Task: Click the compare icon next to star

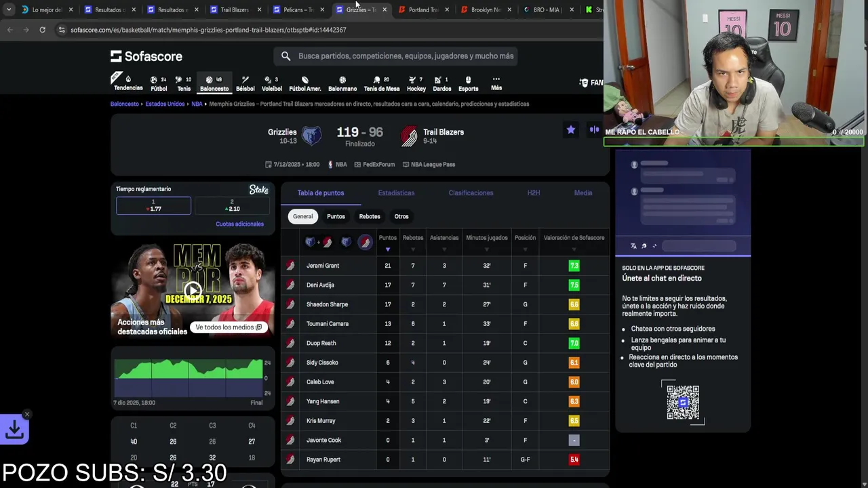Action: pos(594,129)
